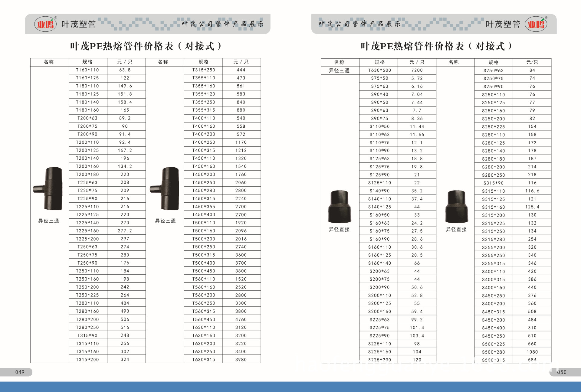
Task: Select the 异径直接 reducer photo beside S140*110
Action: click(x=340, y=207)
